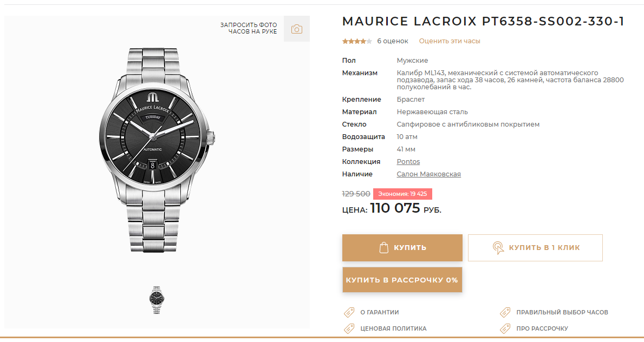Click the camera icon to request wrist photo

(296, 29)
